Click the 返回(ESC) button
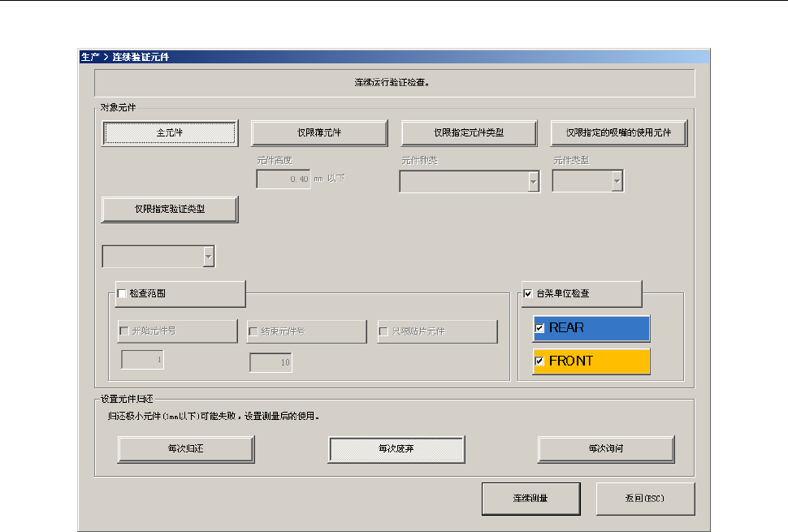 pos(645,499)
